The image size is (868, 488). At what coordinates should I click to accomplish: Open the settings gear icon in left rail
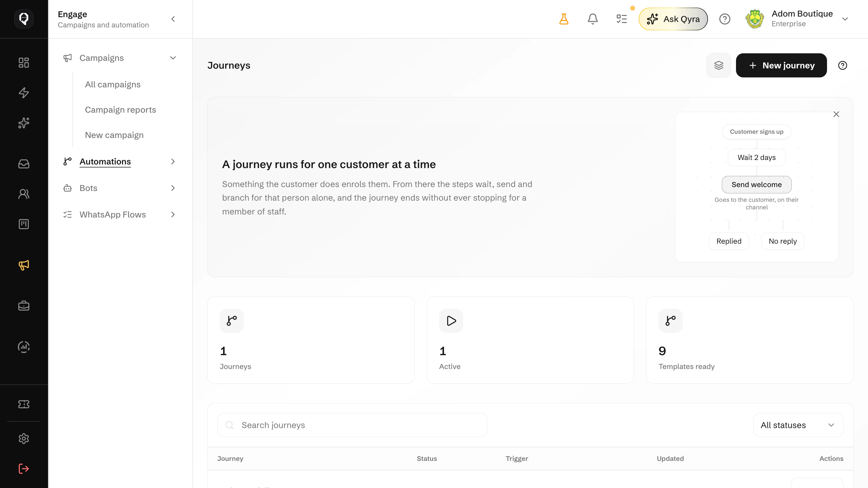point(24,439)
